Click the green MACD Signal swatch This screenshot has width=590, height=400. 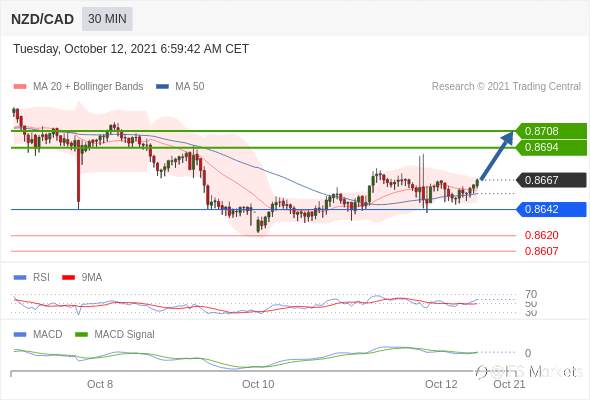tap(81, 335)
